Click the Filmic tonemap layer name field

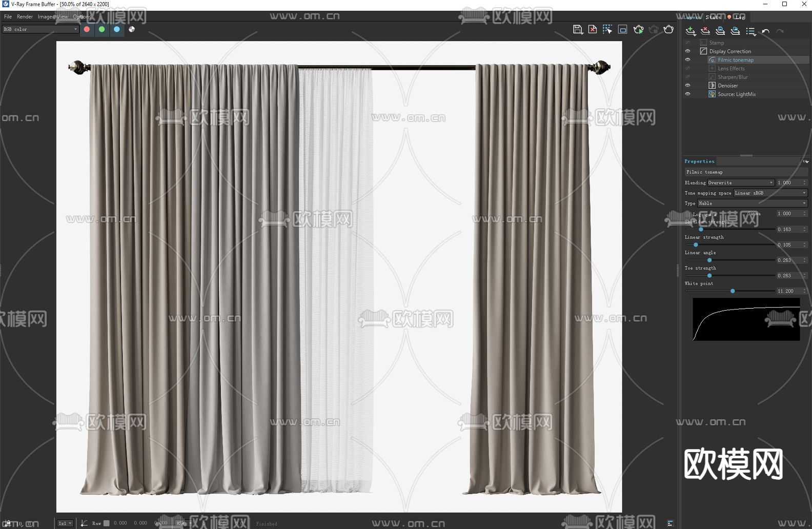(x=746, y=172)
